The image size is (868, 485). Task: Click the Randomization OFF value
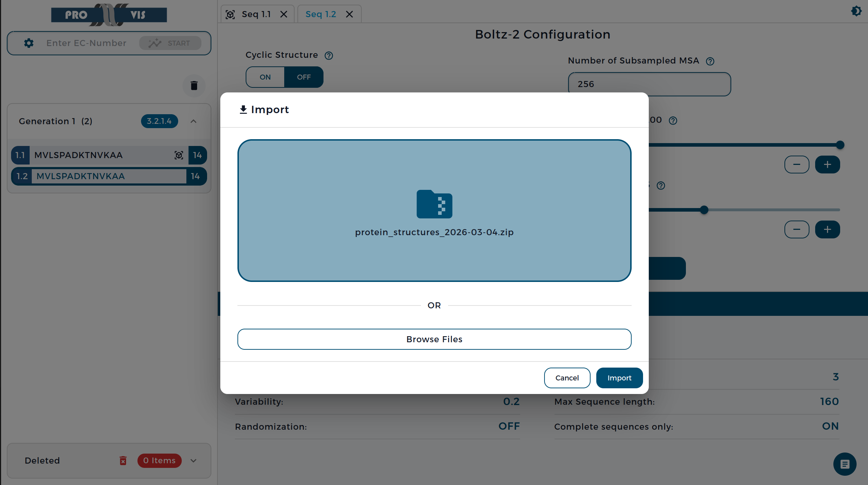pyautogui.click(x=509, y=426)
